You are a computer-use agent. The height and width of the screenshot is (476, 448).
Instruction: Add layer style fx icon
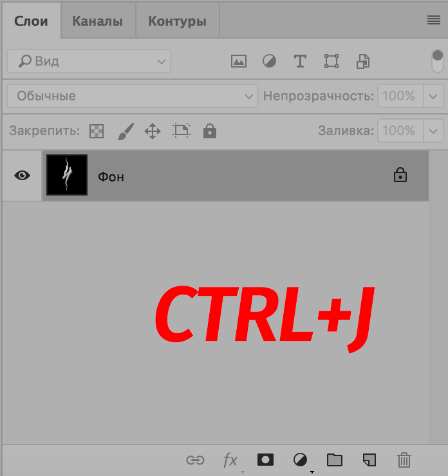point(230,460)
